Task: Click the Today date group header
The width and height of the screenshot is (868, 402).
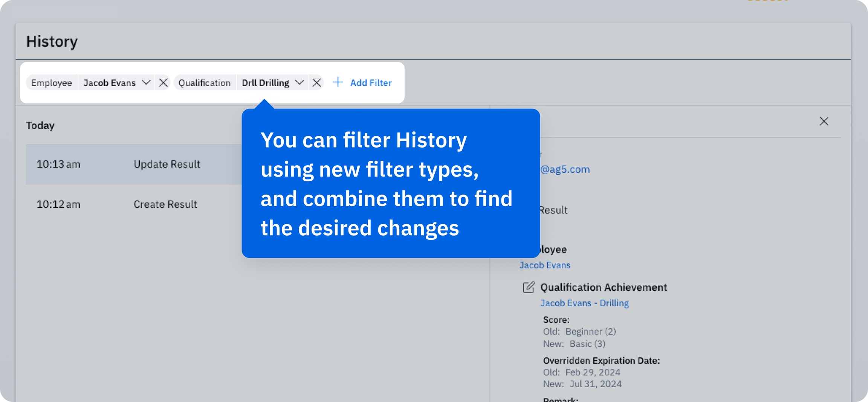Action: tap(40, 125)
